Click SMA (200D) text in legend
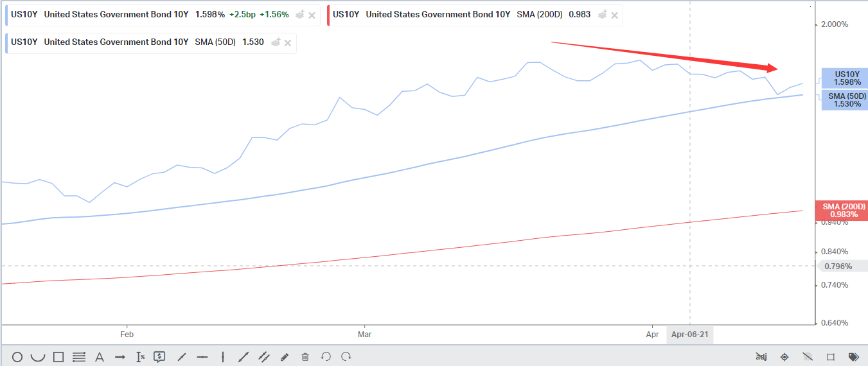The width and height of the screenshot is (868, 366). (x=540, y=14)
